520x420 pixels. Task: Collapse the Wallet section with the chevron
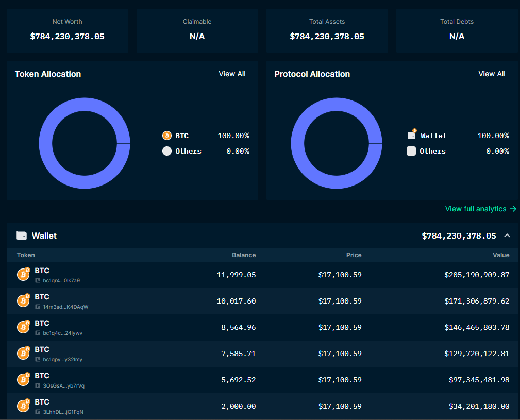tap(507, 236)
